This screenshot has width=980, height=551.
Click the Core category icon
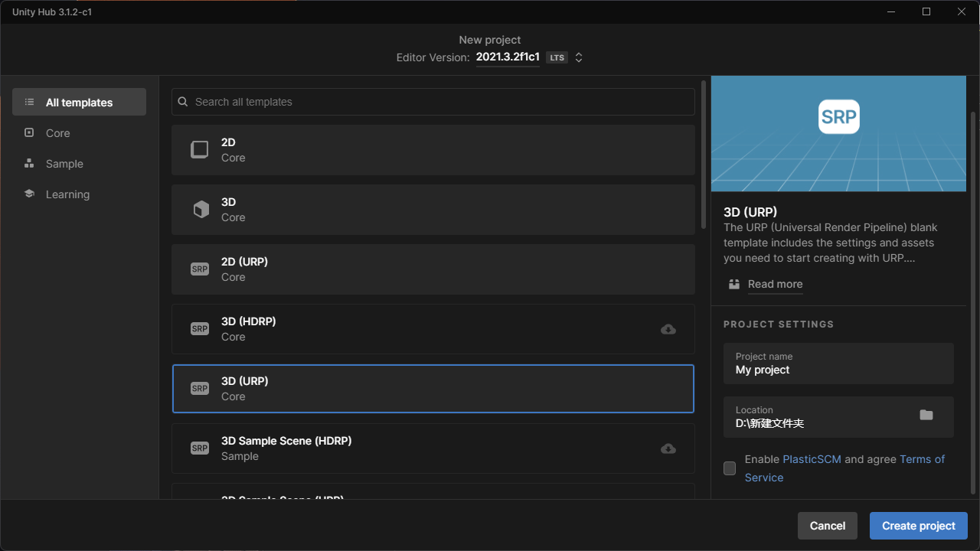[29, 132]
